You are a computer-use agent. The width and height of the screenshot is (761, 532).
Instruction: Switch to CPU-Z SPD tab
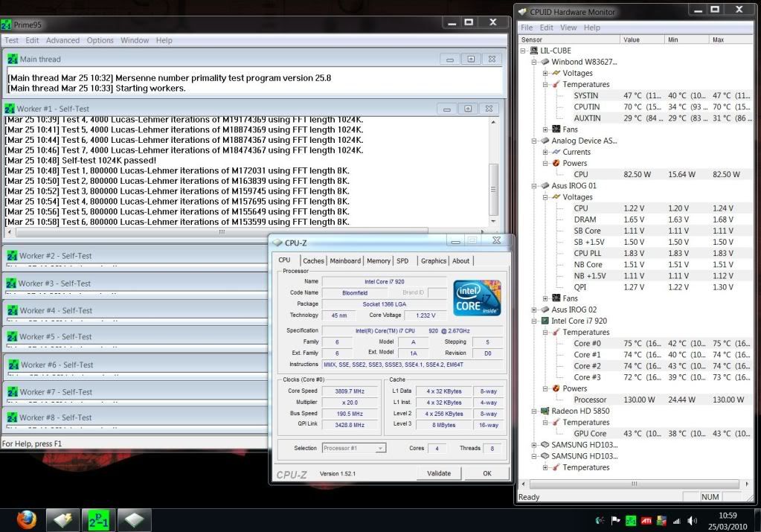pyautogui.click(x=402, y=260)
